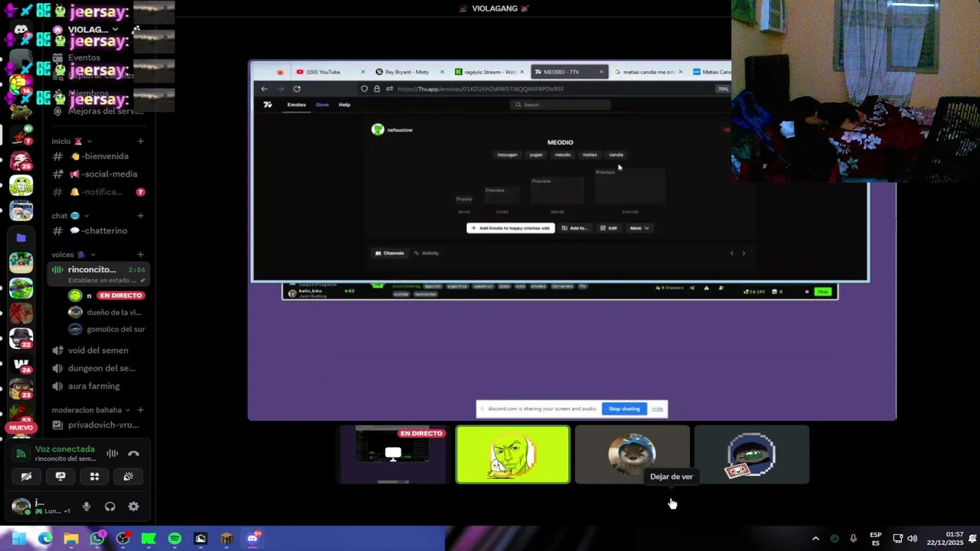Click the Voz conectada status text
This screenshot has width=980, height=551.
[x=65, y=449]
